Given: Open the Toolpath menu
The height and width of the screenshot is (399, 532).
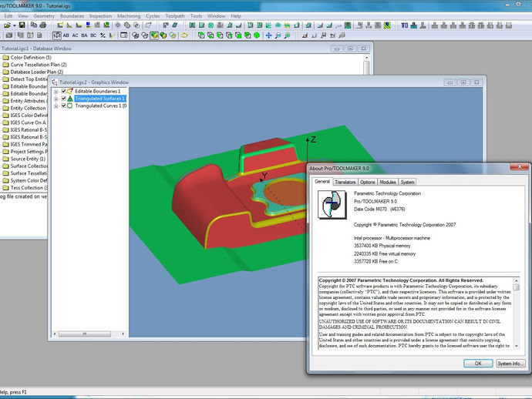Looking at the screenshot, I should click(x=175, y=16).
